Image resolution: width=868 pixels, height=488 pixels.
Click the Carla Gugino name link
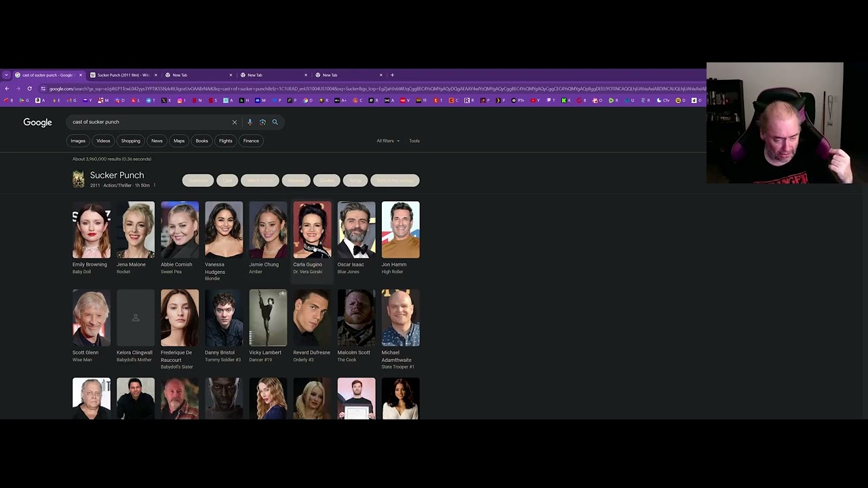coord(308,264)
